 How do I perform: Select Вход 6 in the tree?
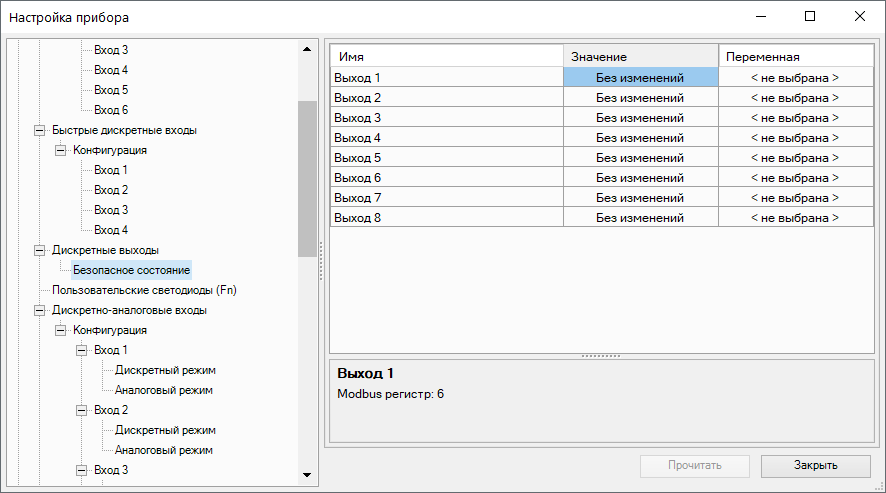(111, 110)
